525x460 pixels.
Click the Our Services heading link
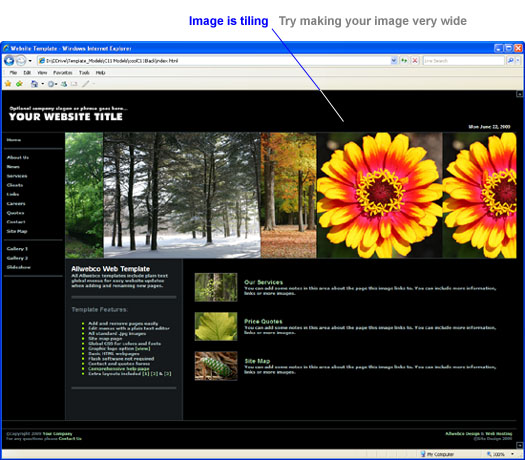pyautogui.click(x=264, y=282)
